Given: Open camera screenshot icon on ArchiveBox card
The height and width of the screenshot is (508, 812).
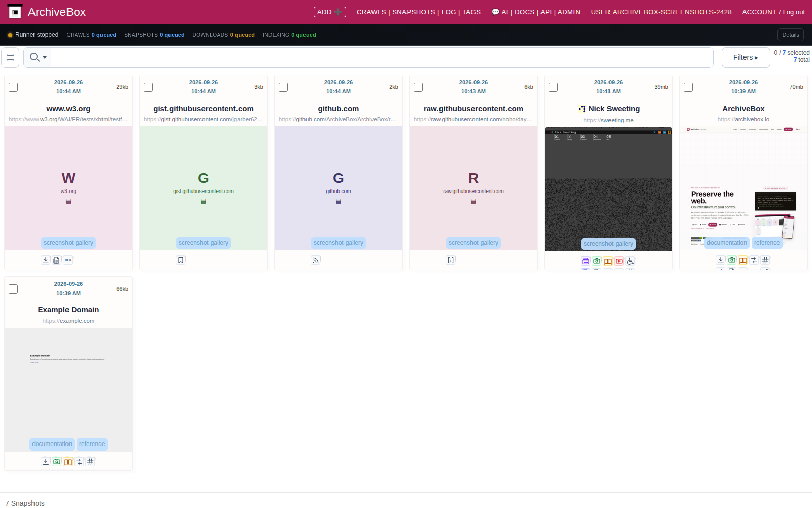Looking at the screenshot, I should (732, 260).
